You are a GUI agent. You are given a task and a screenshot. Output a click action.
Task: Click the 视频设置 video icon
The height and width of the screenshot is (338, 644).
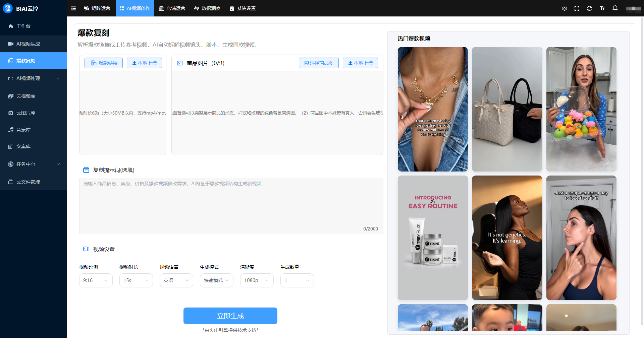86,249
